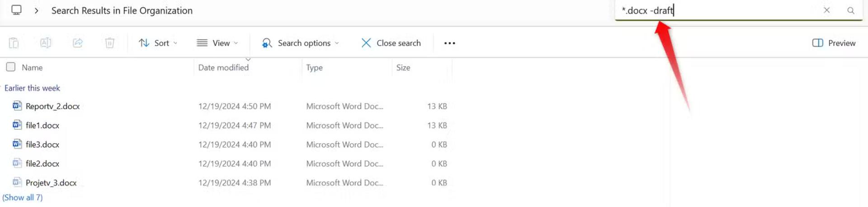The image size is (868, 207).
Task: Click the delete trash icon
Action: (x=109, y=43)
